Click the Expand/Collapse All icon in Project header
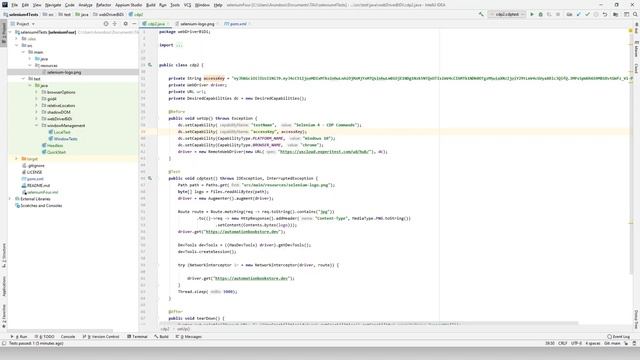 coord(115,24)
